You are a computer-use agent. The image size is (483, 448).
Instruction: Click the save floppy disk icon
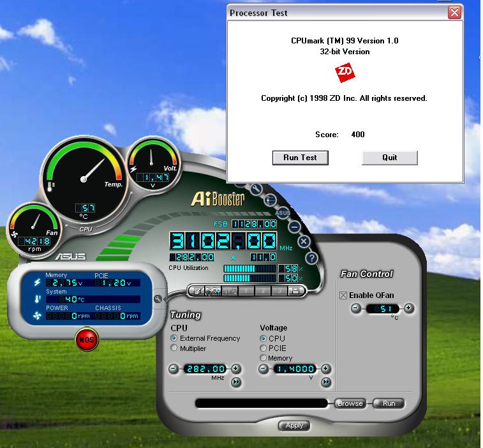tap(295, 291)
